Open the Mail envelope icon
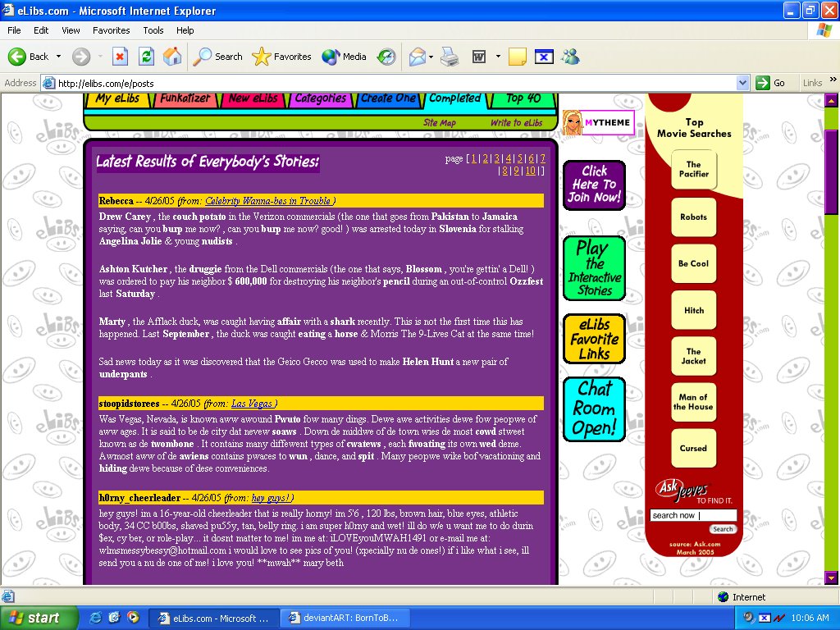The height and width of the screenshot is (630, 840). [418, 57]
